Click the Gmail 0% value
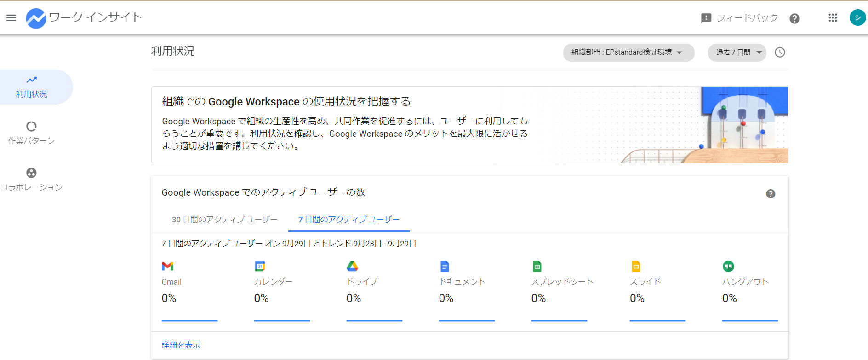The width and height of the screenshot is (868, 360). coord(169,298)
